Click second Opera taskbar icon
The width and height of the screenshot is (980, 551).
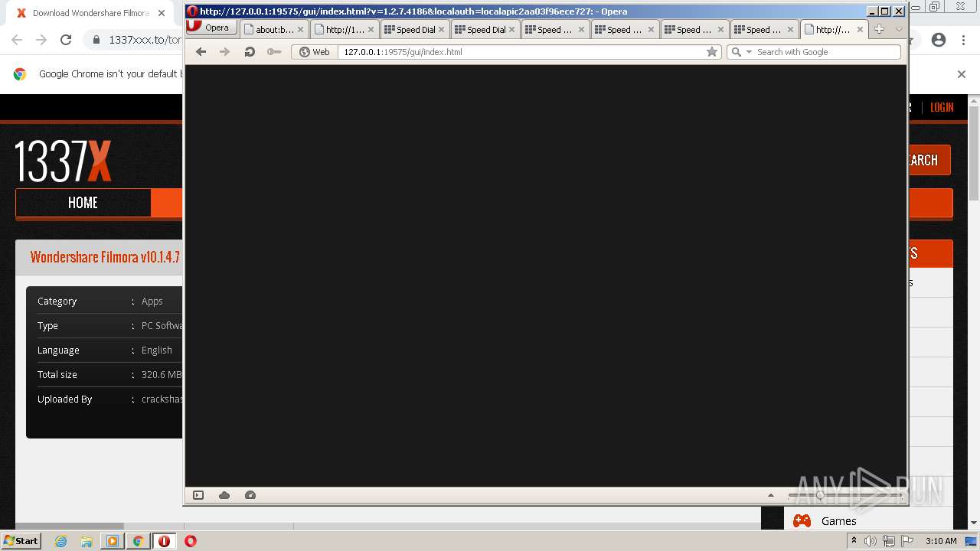191,541
